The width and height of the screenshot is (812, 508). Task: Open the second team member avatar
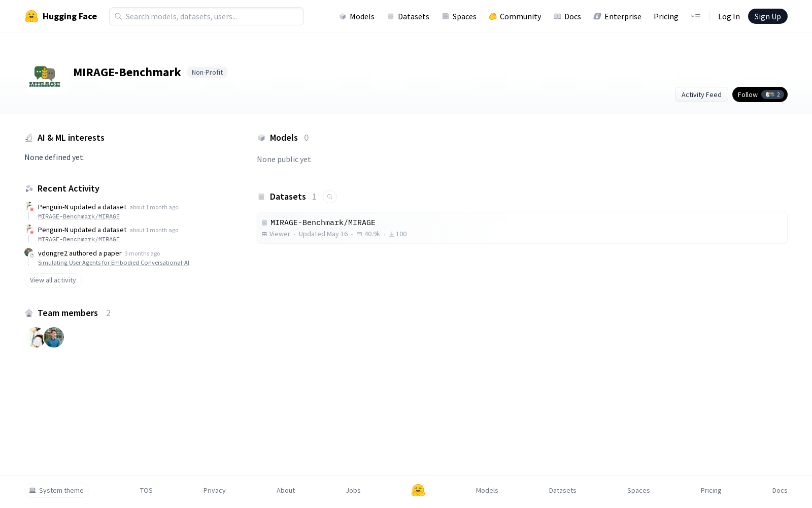coord(54,337)
